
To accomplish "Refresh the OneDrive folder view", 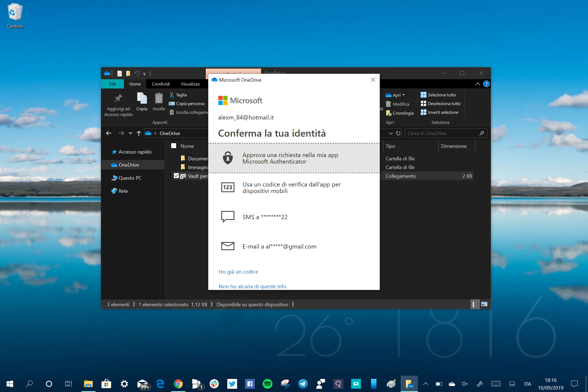I will click(x=398, y=133).
